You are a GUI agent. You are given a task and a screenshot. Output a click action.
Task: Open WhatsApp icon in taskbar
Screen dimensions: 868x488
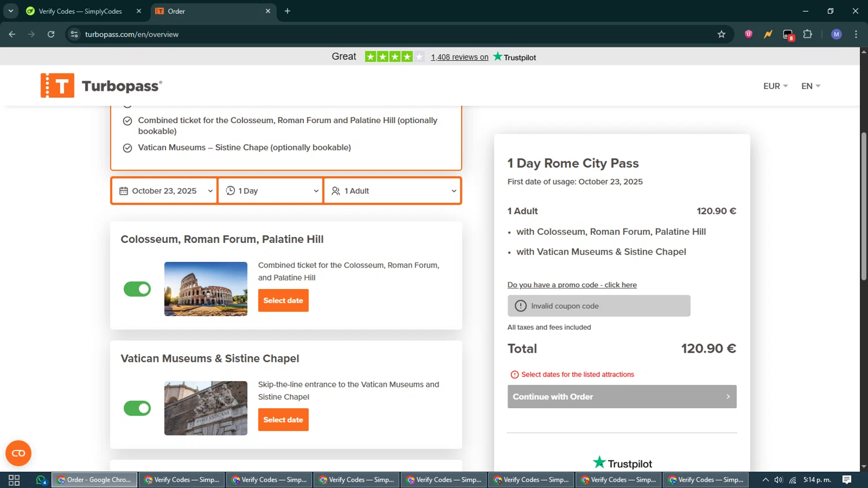[41, 480]
